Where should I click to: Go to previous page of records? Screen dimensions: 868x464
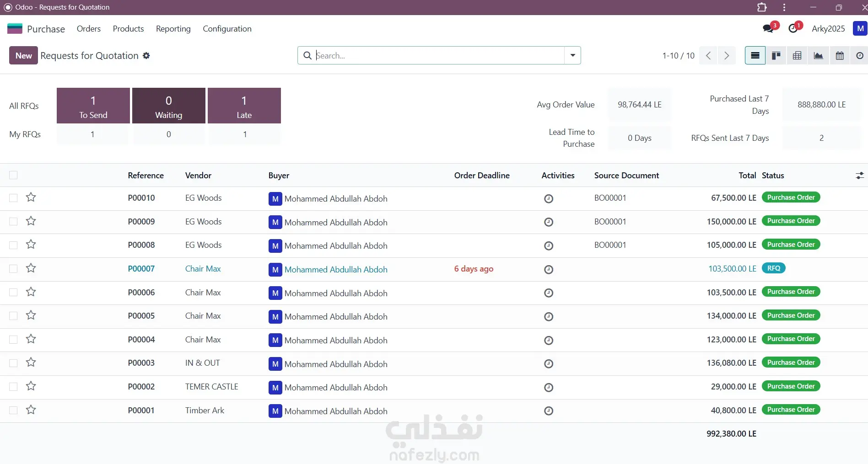[708, 56]
